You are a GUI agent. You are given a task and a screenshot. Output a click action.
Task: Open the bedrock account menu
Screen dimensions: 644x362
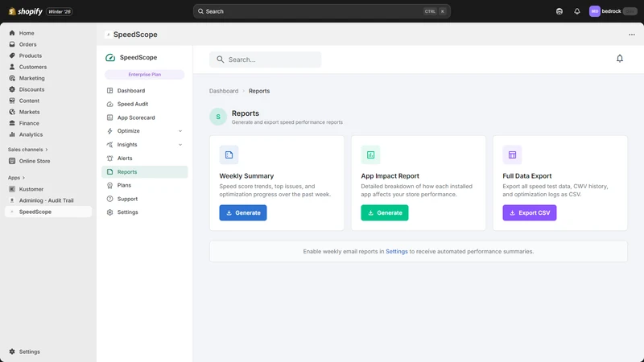point(613,11)
